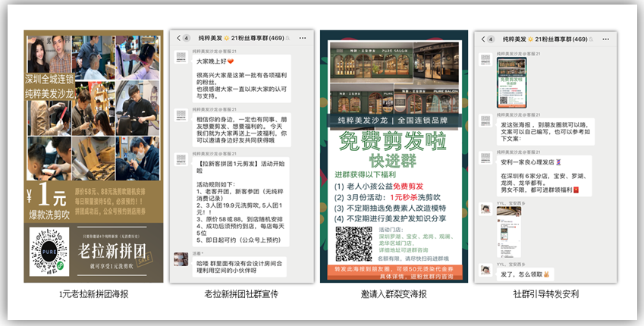Open the couple photo at the 1元 poster top-left
This screenshot has height=326, width=644.
pyautogui.click(x=49, y=55)
